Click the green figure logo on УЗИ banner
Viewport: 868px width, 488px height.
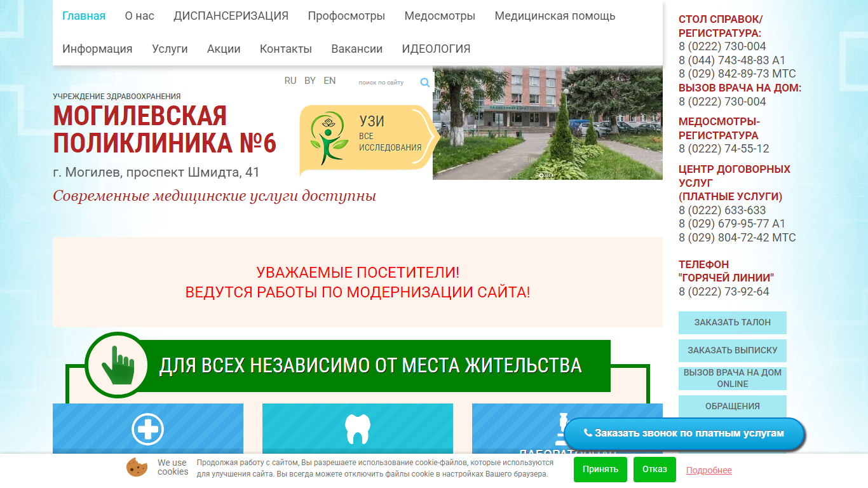329,139
